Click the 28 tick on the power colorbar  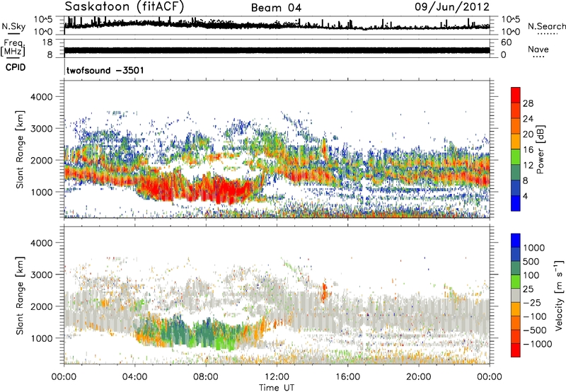tap(528, 103)
